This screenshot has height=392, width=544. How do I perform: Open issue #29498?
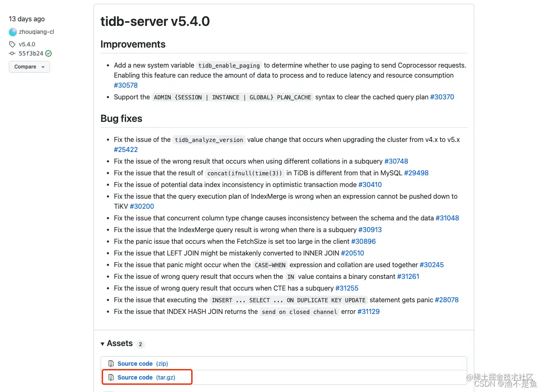point(416,173)
